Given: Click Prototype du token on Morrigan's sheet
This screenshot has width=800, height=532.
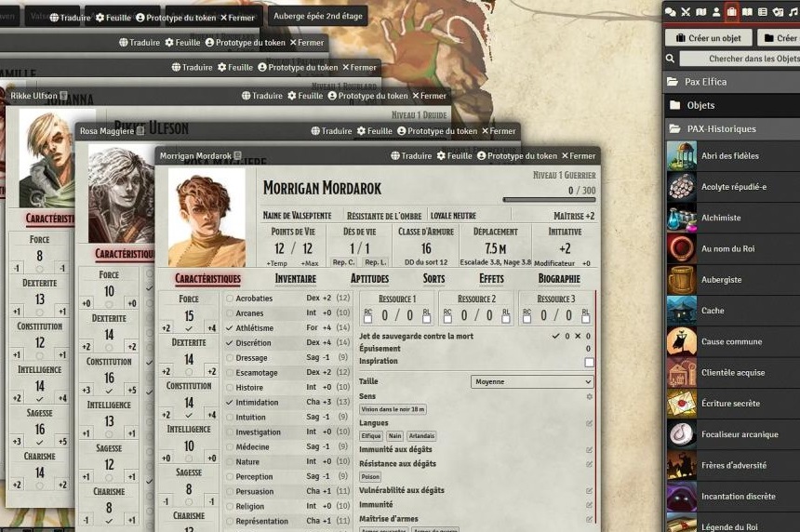Looking at the screenshot, I should click(516, 155).
